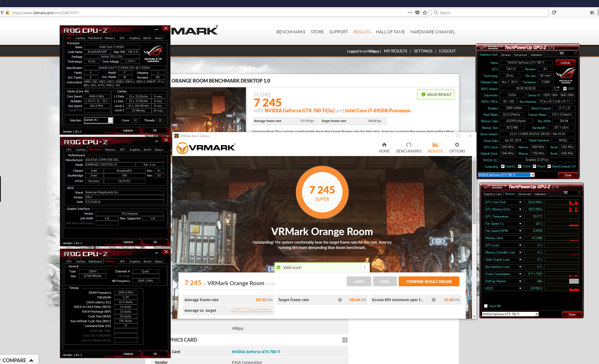The height and width of the screenshot is (364, 599).
Task: Export BIOS with the share arrow icon
Action: pos(557,88)
